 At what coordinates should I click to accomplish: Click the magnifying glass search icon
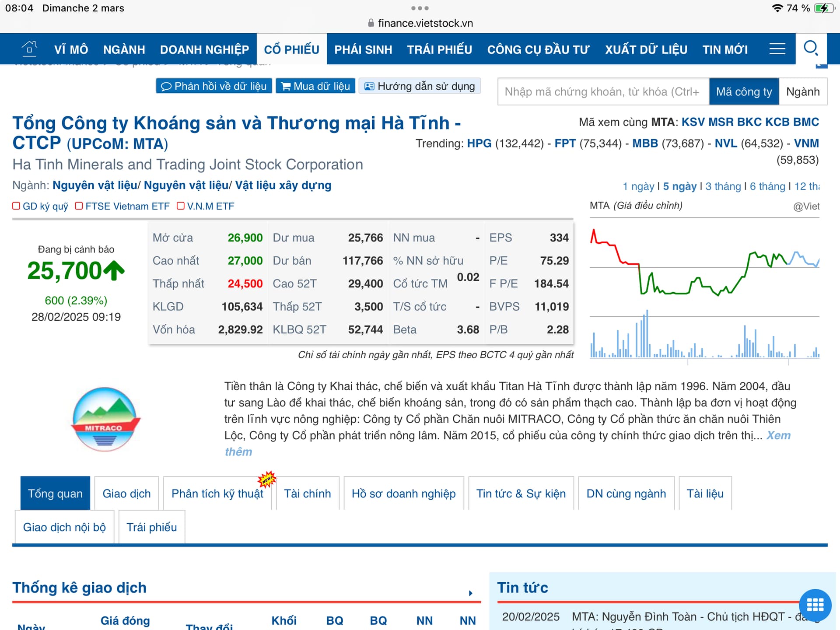tap(811, 48)
